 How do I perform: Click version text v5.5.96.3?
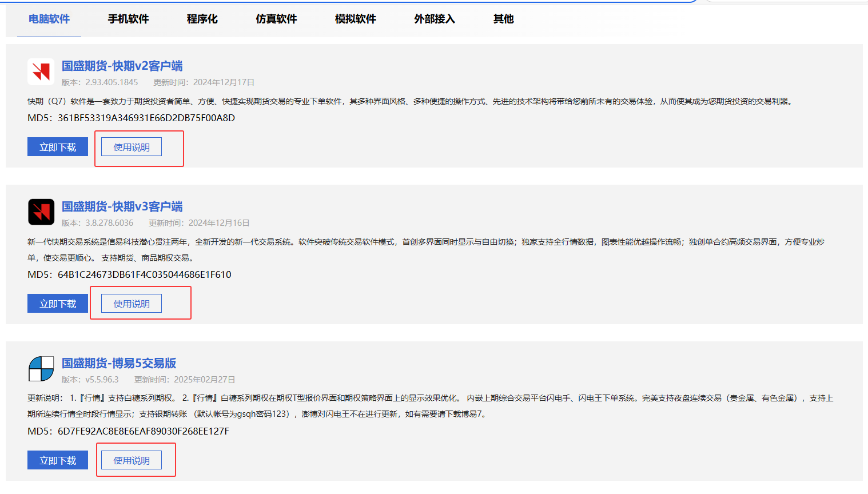pos(102,380)
